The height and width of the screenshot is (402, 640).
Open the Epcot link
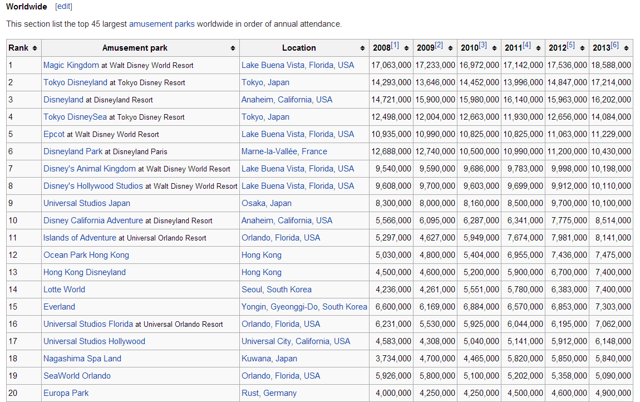click(54, 134)
